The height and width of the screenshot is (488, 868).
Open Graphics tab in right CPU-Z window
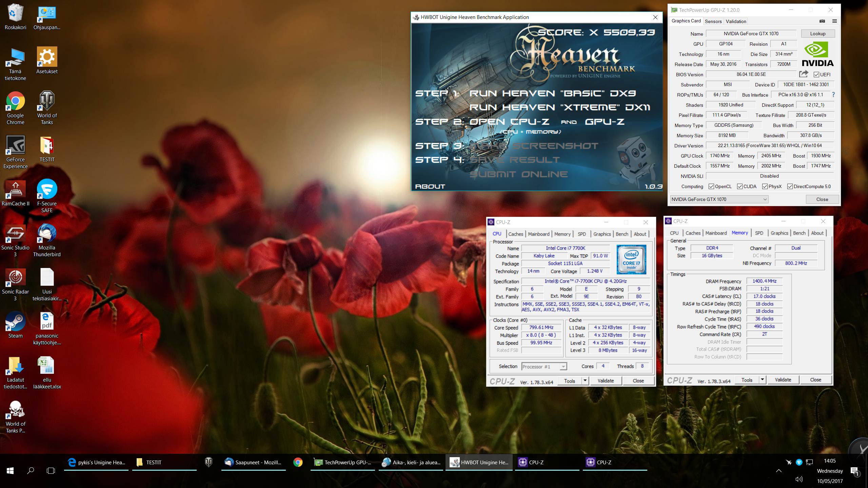click(x=779, y=233)
